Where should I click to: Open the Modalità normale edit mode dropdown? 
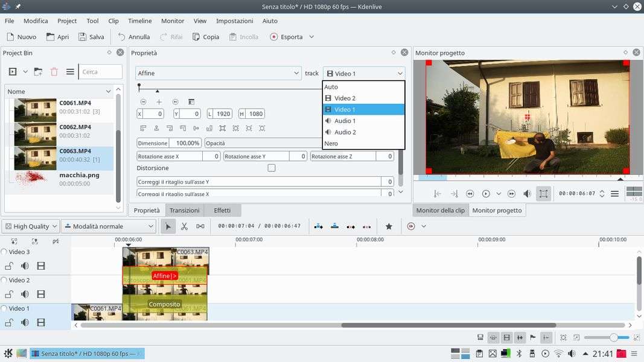coord(109,226)
